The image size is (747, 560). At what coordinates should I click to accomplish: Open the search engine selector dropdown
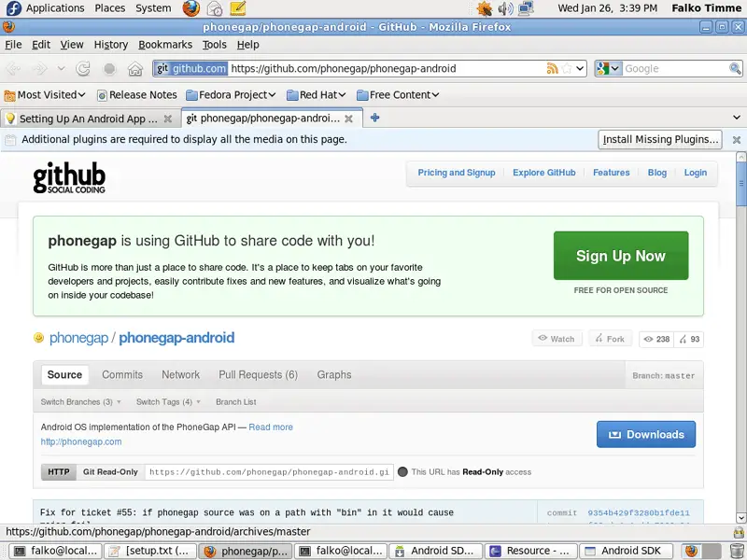pos(609,68)
